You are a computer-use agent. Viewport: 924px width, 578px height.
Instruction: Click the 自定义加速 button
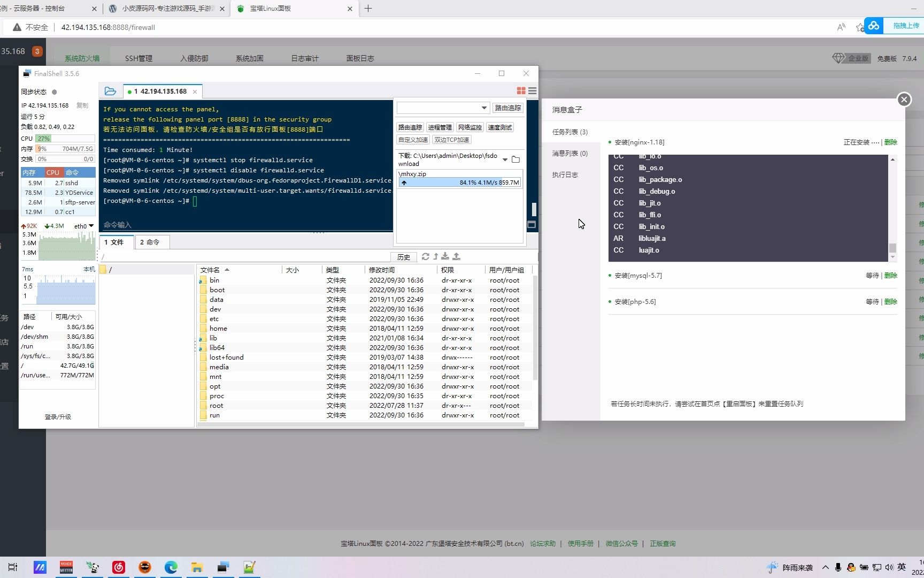(413, 140)
